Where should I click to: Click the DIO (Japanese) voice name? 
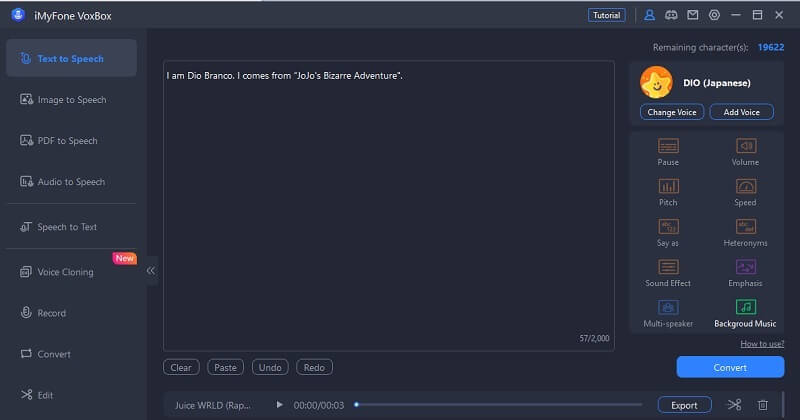[x=717, y=83]
